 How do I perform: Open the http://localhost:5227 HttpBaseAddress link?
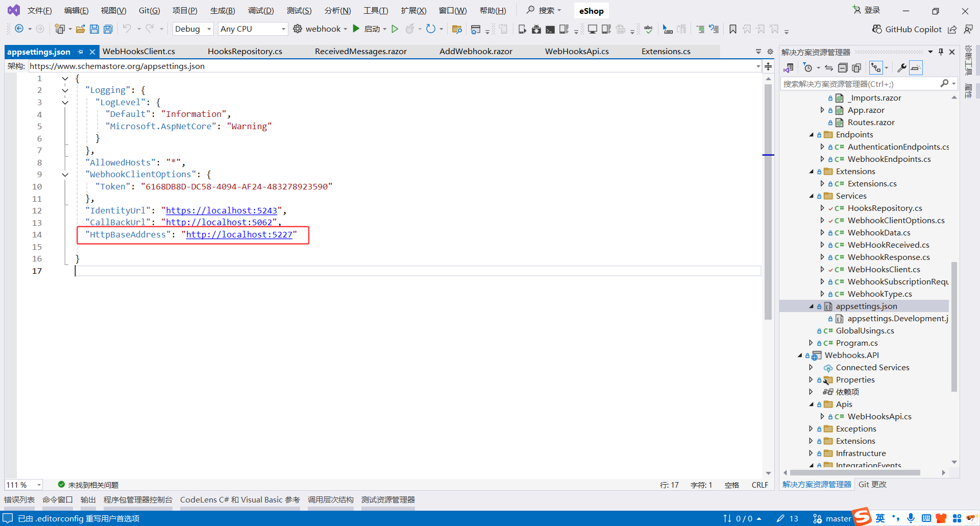click(x=239, y=234)
